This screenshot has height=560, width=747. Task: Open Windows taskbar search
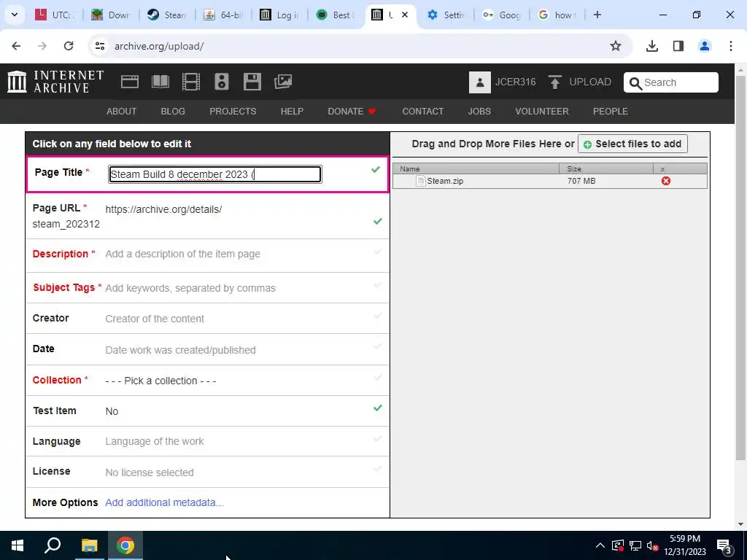coord(53,545)
